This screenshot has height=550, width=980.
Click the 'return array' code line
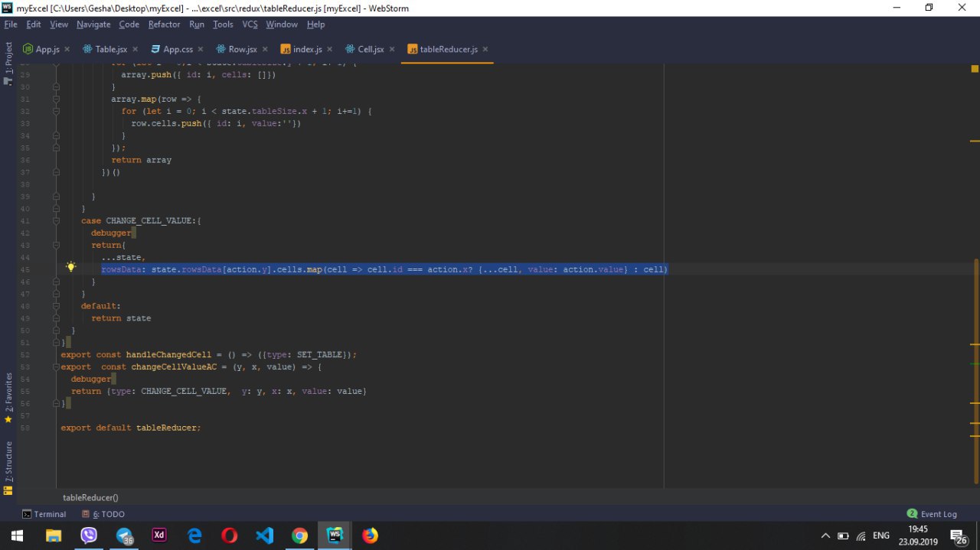point(142,160)
